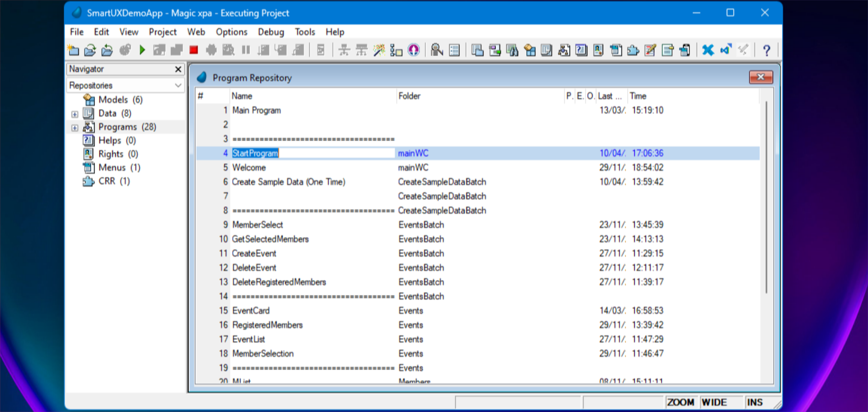Click the pause debugging icon
The image size is (868, 412).
246,50
